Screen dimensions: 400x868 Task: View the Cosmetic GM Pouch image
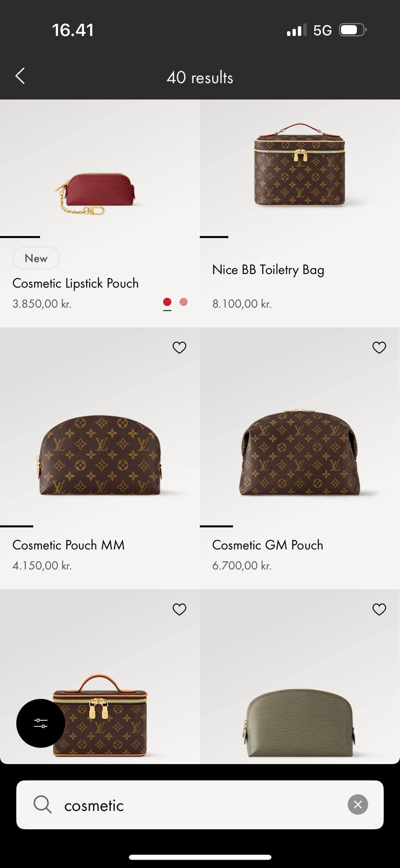tap(300, 453)
